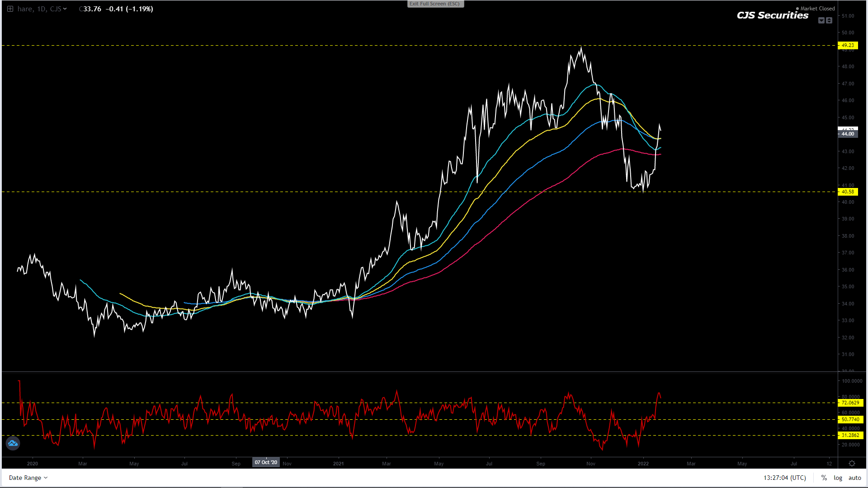Click the CJS Securities title text
This screenshot has height=488, width=868.
772,15
